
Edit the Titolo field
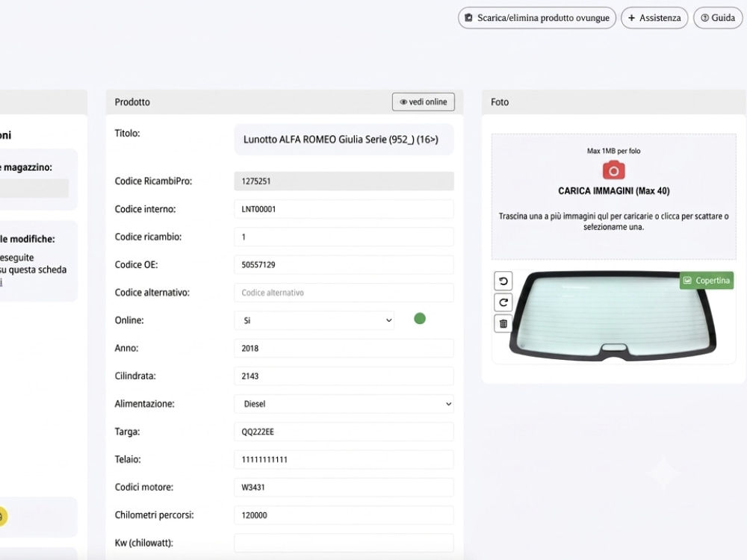(344, 140)
